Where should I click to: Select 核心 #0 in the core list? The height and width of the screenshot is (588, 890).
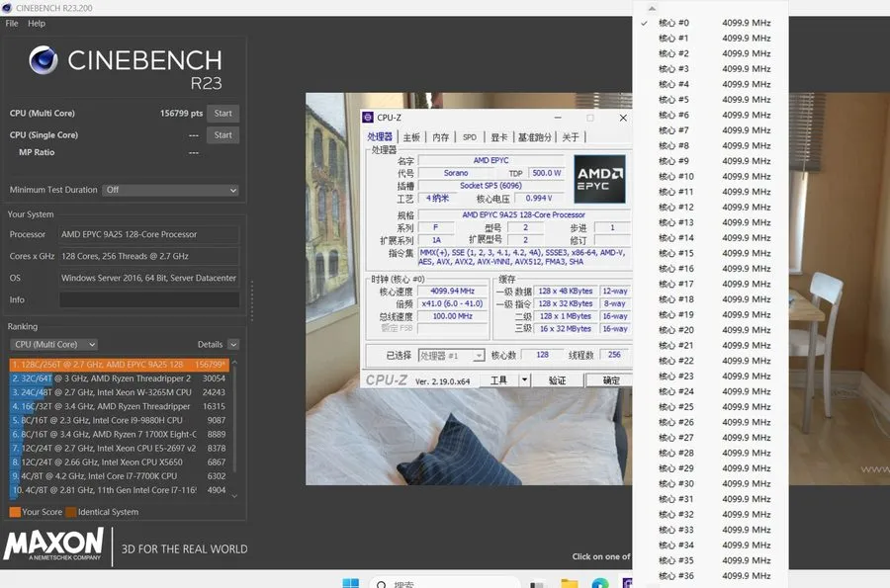tap(711, 24)
